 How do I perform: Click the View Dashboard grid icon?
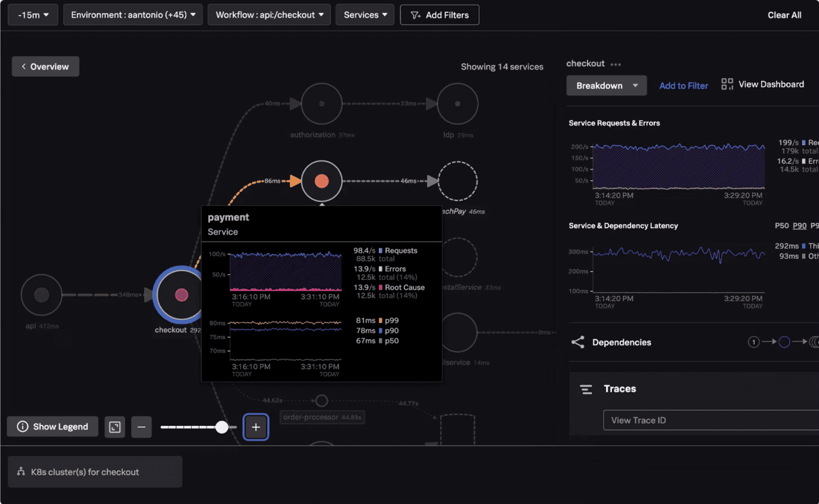727,84
